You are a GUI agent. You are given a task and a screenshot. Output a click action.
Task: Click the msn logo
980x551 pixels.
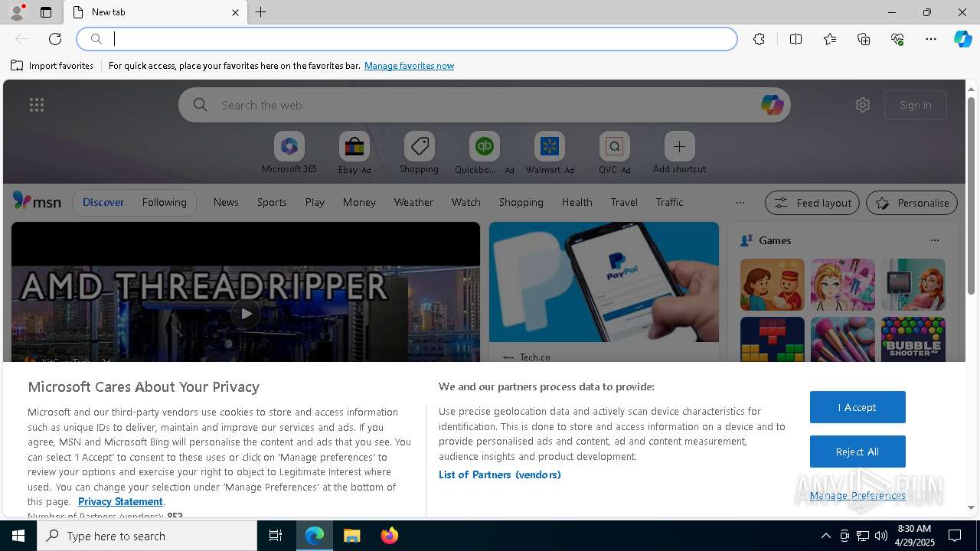[37, 201]
